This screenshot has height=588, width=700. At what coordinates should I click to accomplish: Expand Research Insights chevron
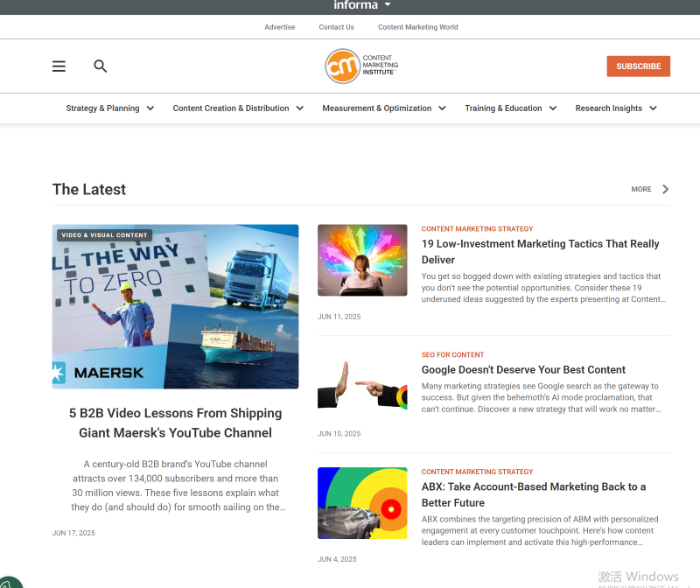click(x=653, y=108)
